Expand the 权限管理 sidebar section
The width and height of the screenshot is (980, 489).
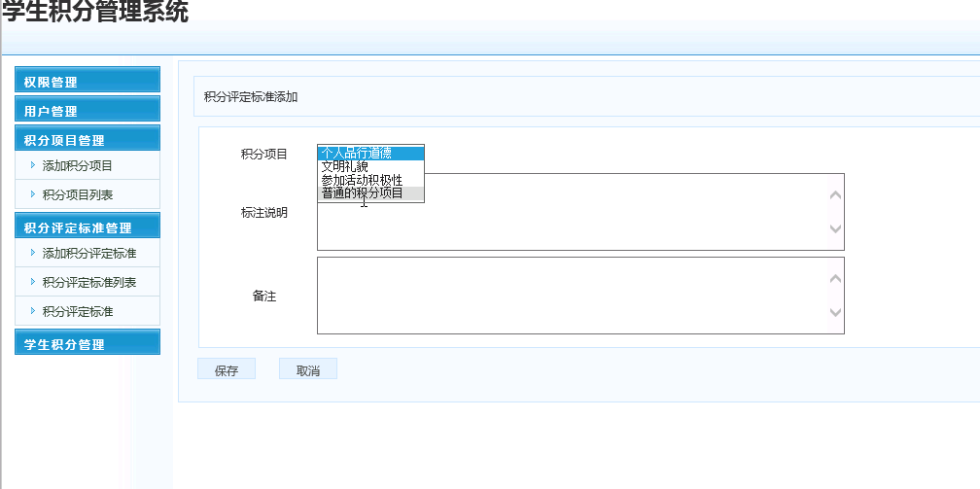(87, 80)
